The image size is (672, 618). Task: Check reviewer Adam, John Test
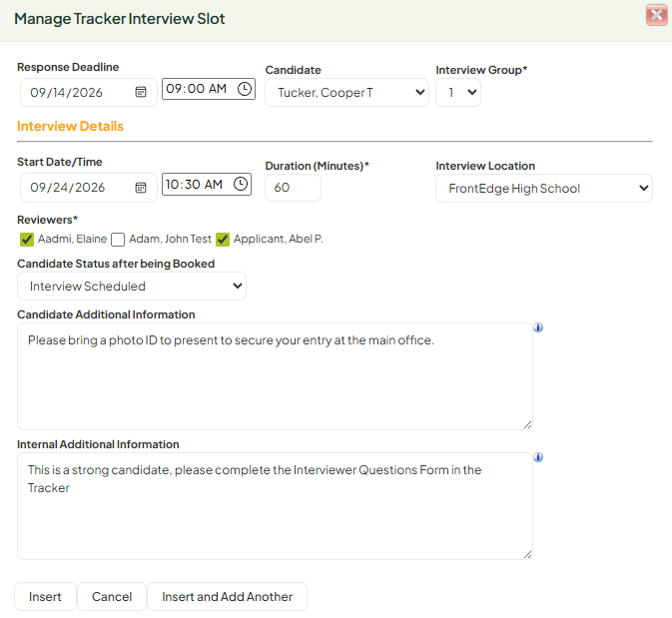tap(118, 240)
